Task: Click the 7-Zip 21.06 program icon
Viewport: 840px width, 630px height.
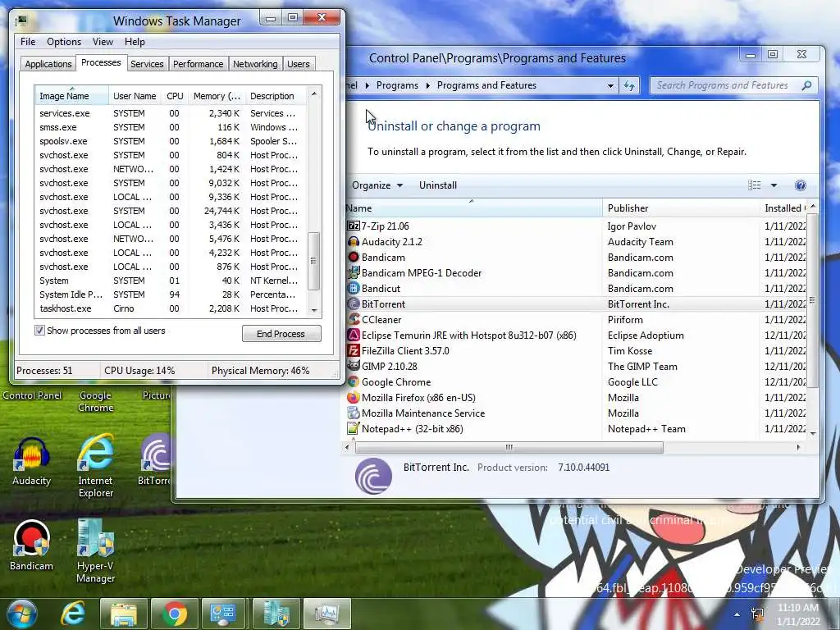Action: 353,226
